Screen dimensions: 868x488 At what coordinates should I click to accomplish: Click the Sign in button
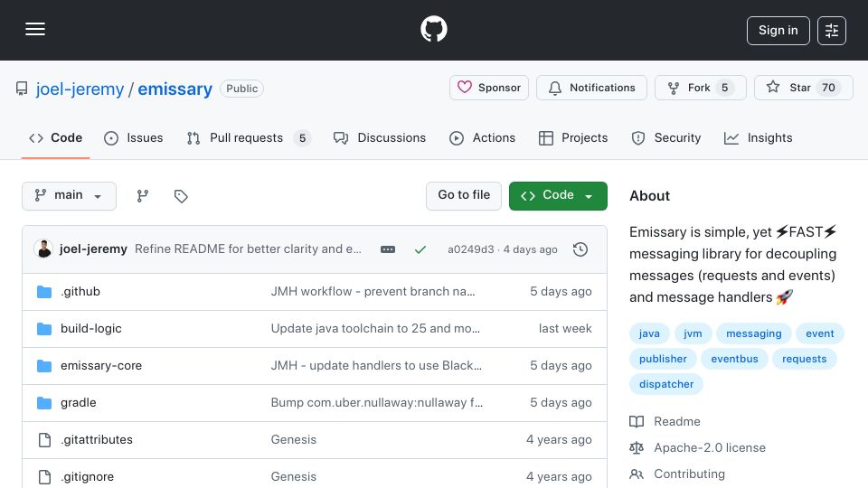point(778,31)
